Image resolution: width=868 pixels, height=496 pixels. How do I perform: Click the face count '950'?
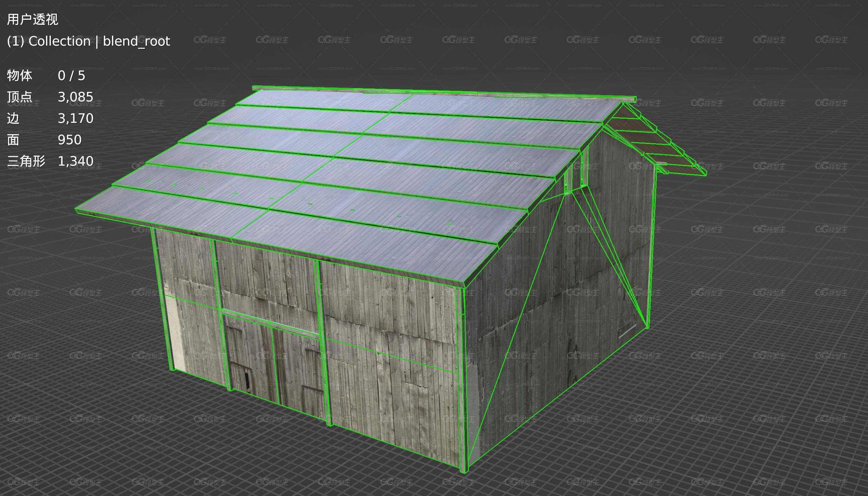pos(70,140)
